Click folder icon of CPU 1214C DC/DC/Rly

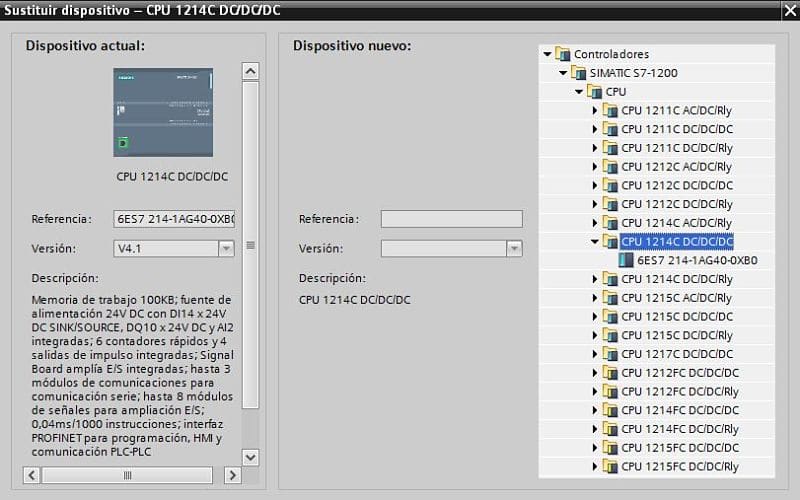[x=610, y=279]
